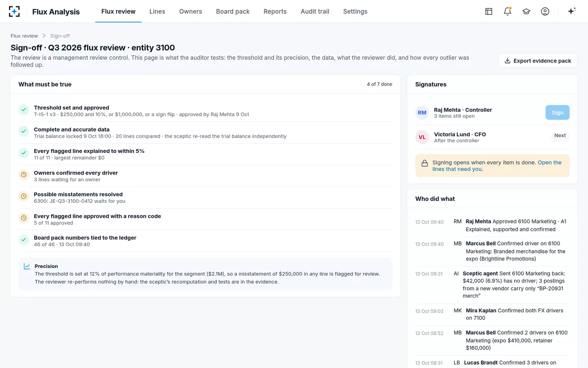Screen dimensions: 588x368
Task: Open the Audit trail tab
Action: (315, 11)
